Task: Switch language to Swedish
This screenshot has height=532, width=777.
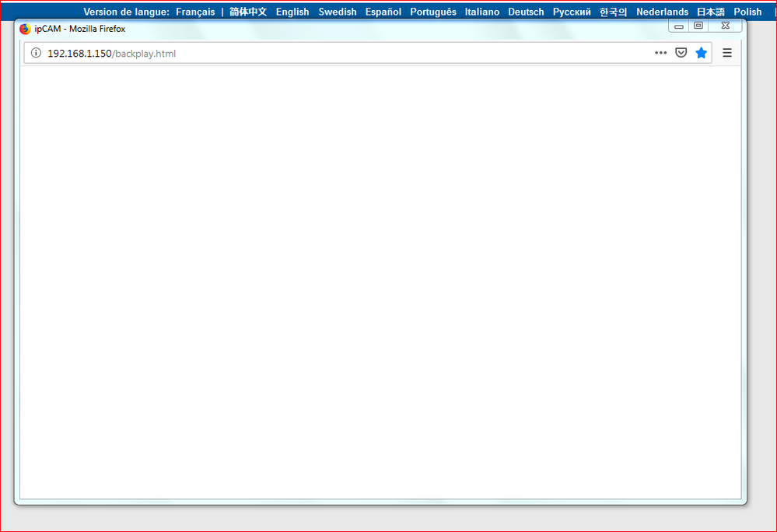Action: (x=338, y=12)
